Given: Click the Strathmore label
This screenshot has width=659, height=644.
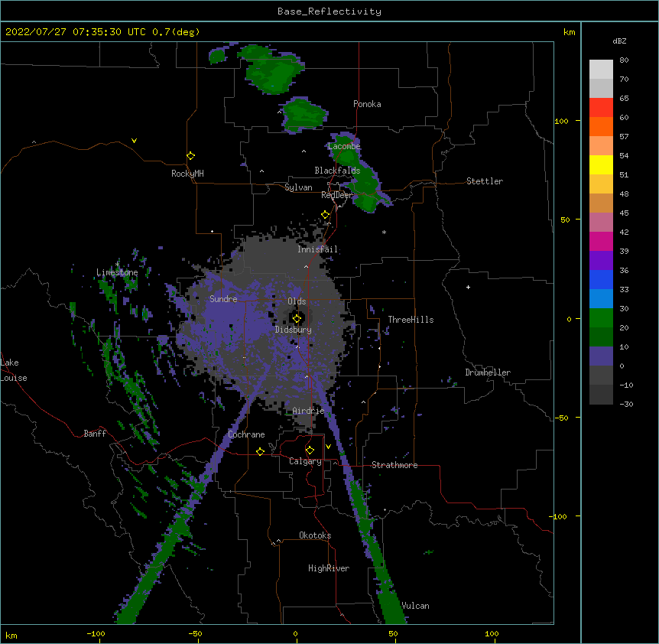Looking at the screenshot, I should pos(394,465).
